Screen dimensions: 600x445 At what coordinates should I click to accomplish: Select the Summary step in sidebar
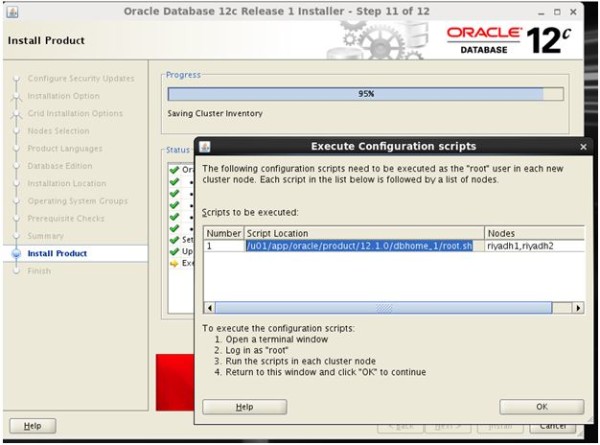pyautogui.click(x=46, y=236)
